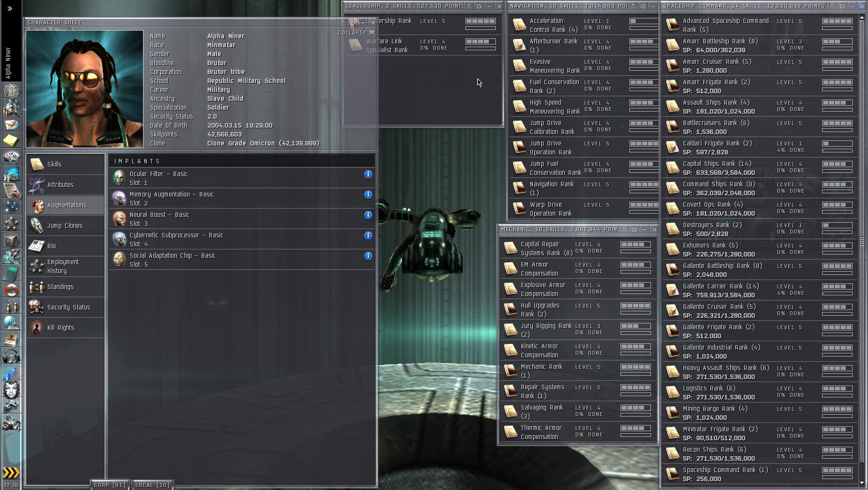Open the Standings tab
The image size is (868, 490).
coord(65,286)
